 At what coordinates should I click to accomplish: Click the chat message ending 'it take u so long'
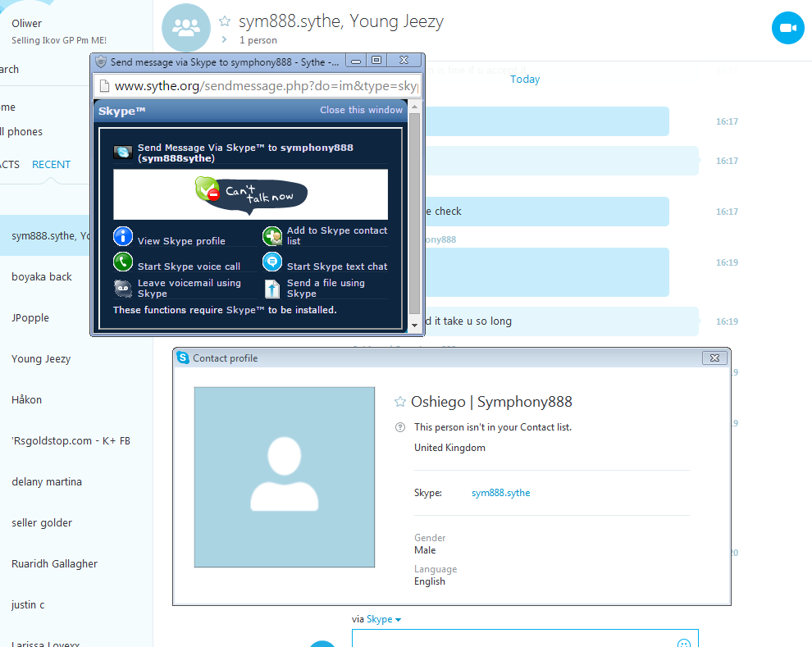pos(562,321)
